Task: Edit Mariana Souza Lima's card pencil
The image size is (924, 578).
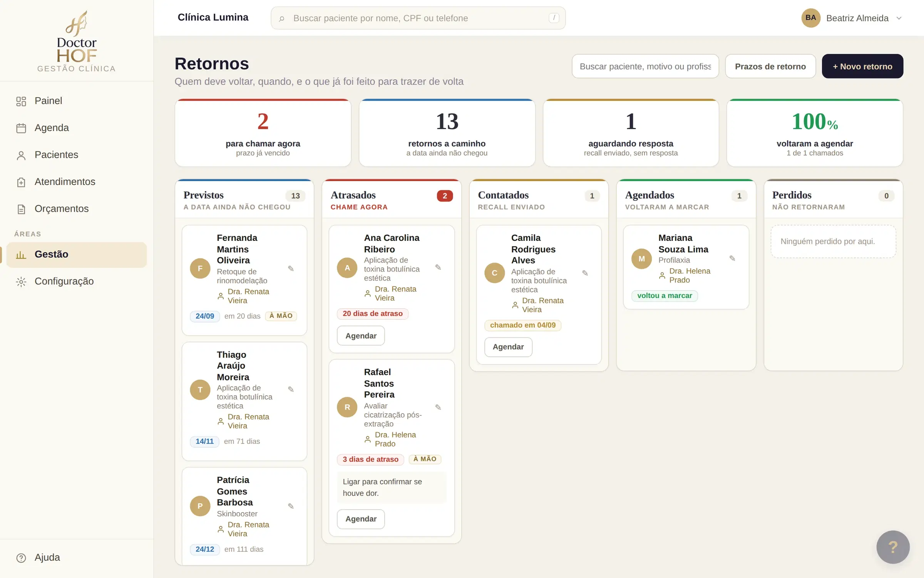Action: [732, 259]
